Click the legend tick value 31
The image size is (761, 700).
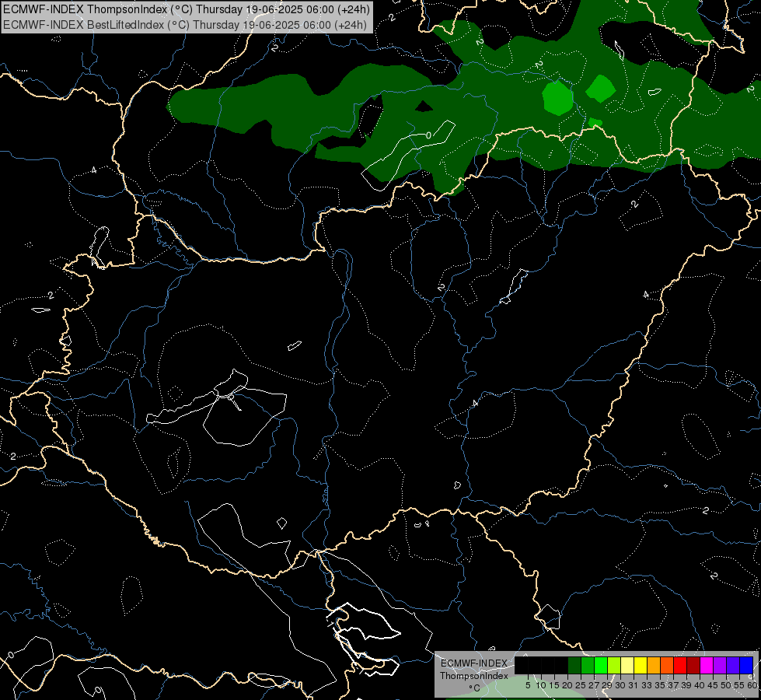[x=634, y=685]
